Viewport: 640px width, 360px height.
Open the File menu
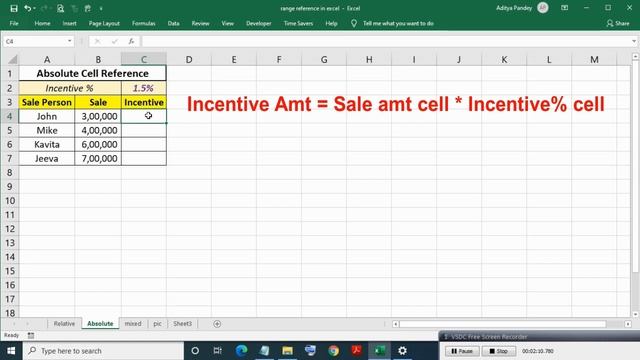(14, 24)
